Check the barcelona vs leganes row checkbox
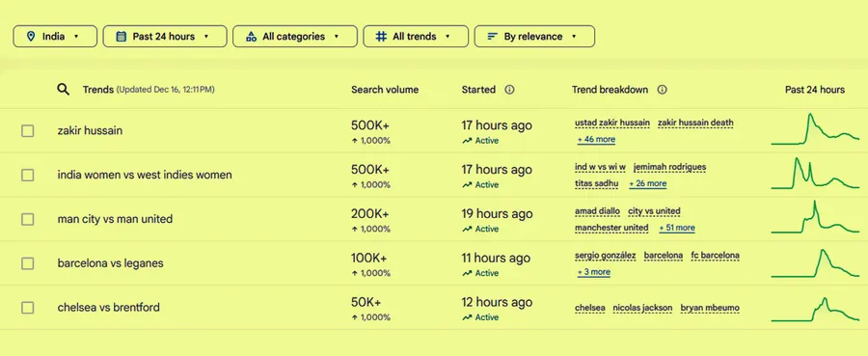This screenshot has height=356, width=868. [x=28, y=263]
